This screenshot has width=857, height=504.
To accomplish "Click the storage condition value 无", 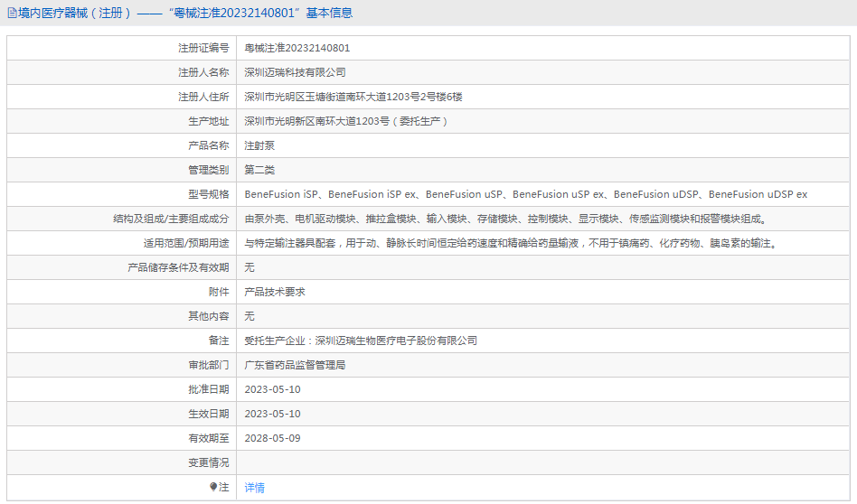I will coord(250,267).
